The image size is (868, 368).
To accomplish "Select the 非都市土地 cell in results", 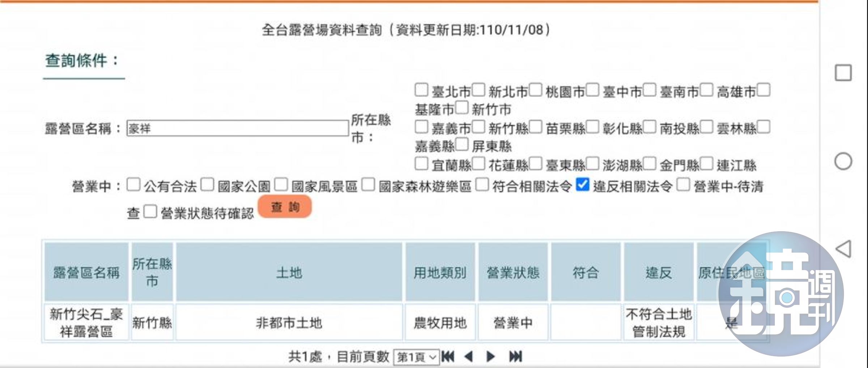I will pos(289,322).
